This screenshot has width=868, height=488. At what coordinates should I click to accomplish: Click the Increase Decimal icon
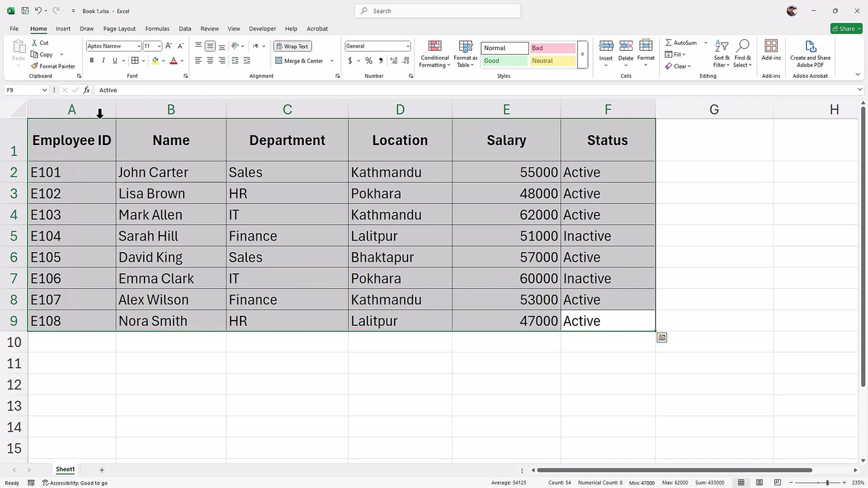(x=394, y=60)
